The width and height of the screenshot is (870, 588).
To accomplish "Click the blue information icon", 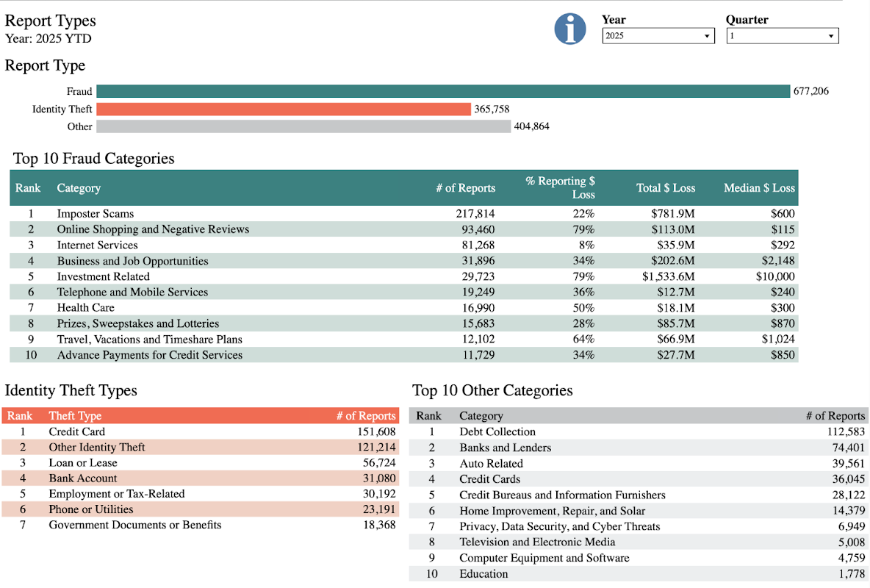I will coord(570,29).
